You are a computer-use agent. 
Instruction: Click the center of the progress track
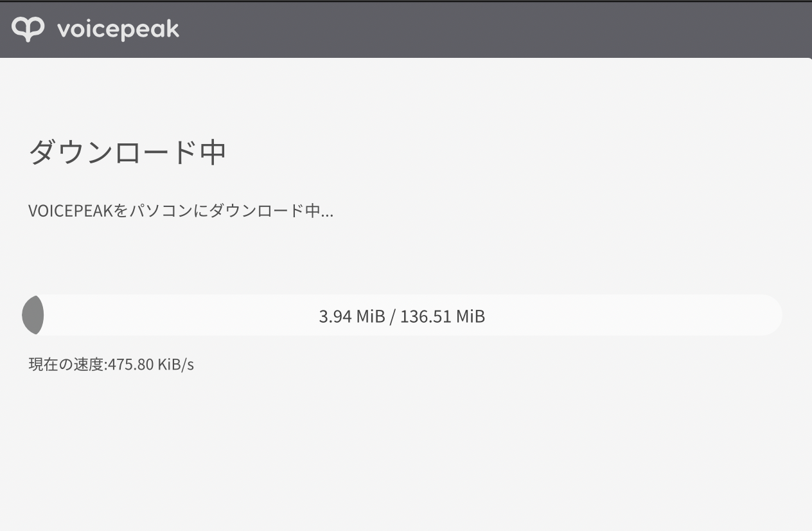403,315
